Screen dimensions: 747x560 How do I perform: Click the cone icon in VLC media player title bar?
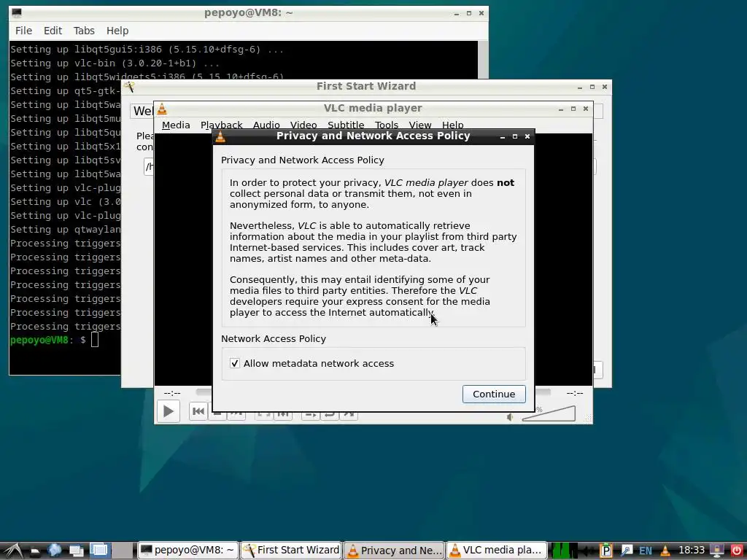click(x=162, y=109)
